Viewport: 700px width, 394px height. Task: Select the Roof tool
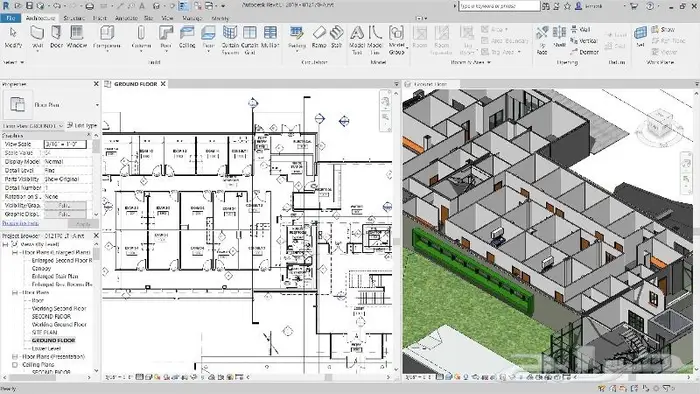pos(166,37)
